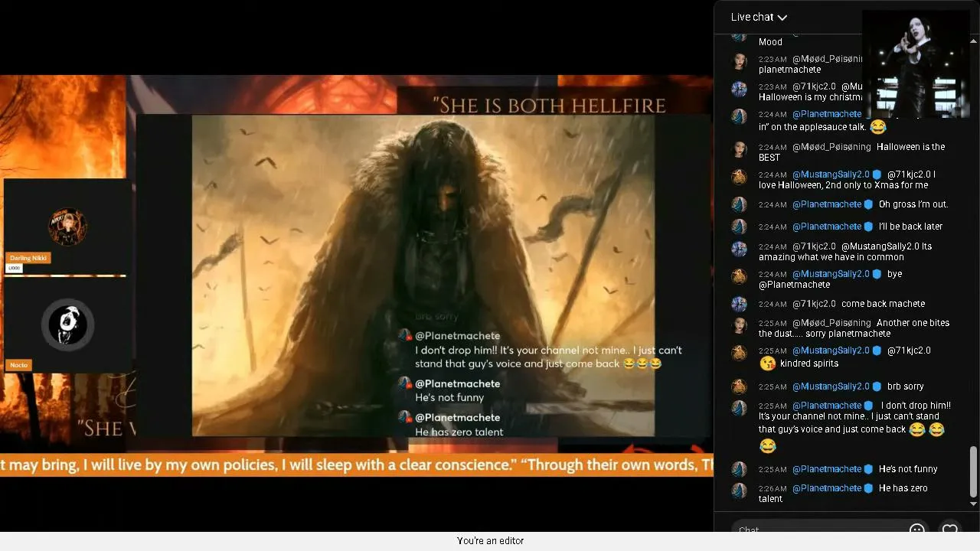Viewport: 980px width, 551px height.
Task: Click avatar beside 'brb sorry' live chat message
Action: click(739, 386)
